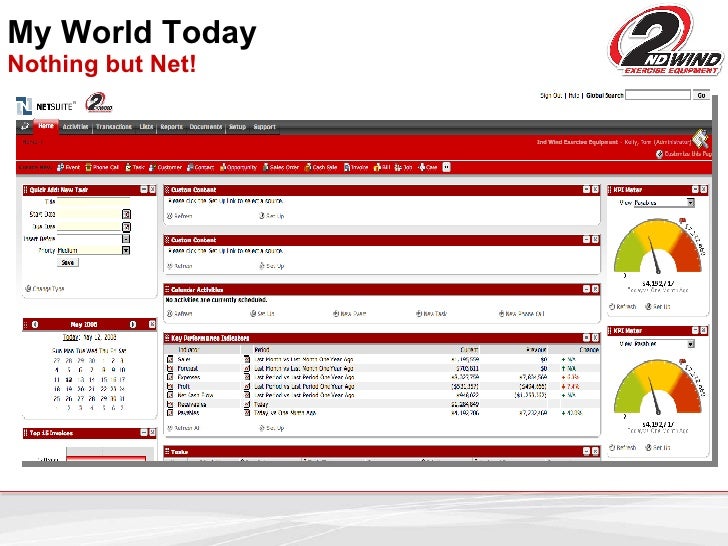Viewport: 728px width, 546px height.
Task: Minimize the Key Performance Indicators portlet
Action: (x=586, y=338)
